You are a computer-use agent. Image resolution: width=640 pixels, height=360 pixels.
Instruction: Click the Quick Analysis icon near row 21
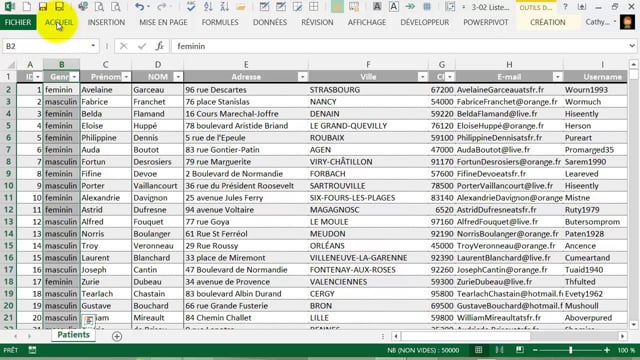pos(89,321)
